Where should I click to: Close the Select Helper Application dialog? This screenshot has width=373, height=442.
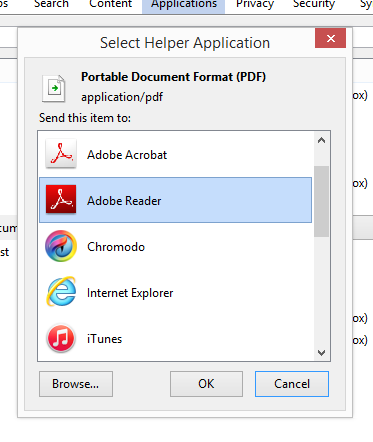click(x=330, y=38)
